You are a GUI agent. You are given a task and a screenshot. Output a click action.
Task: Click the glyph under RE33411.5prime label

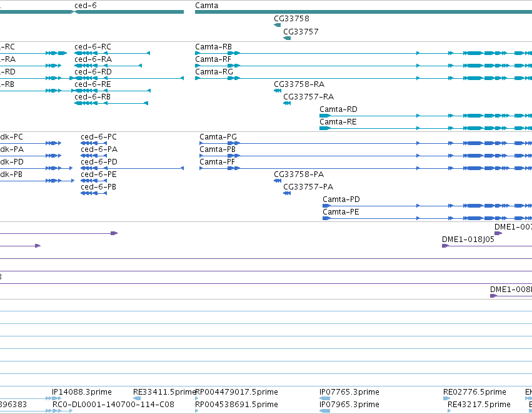[137, 398]
